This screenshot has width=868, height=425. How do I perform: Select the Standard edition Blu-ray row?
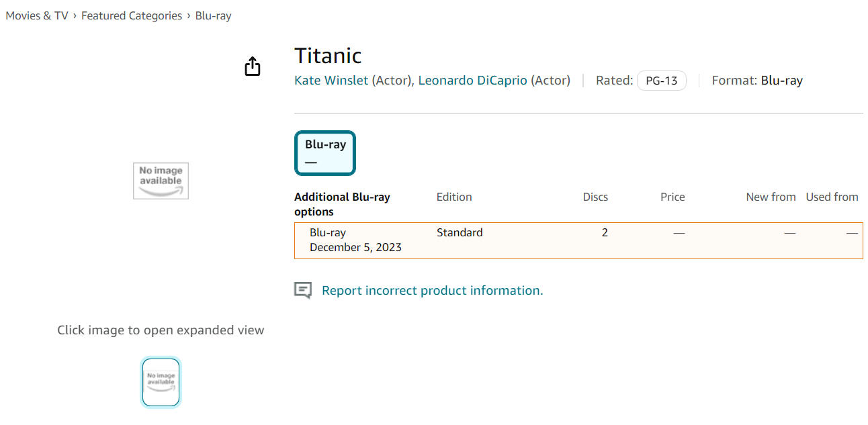(578, 240)
